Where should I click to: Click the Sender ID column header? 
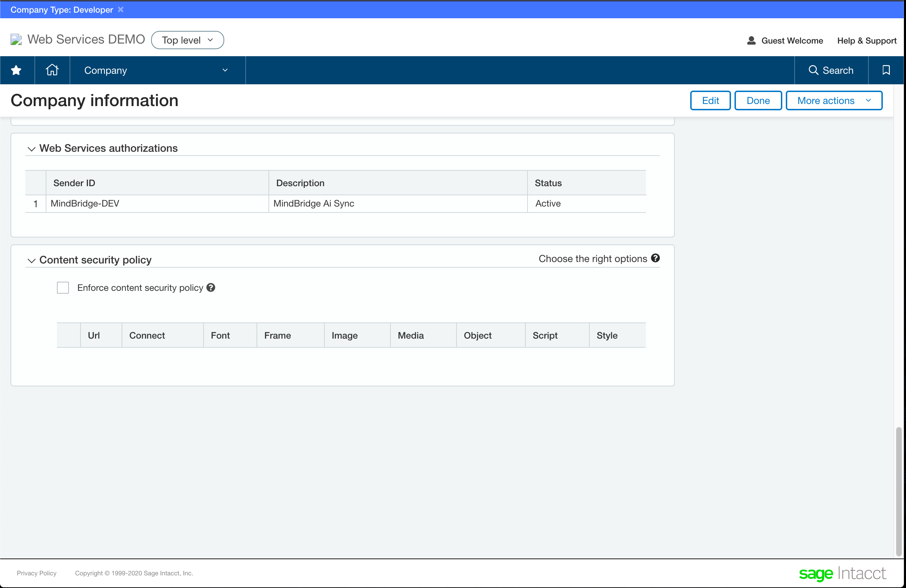point(157,183)
